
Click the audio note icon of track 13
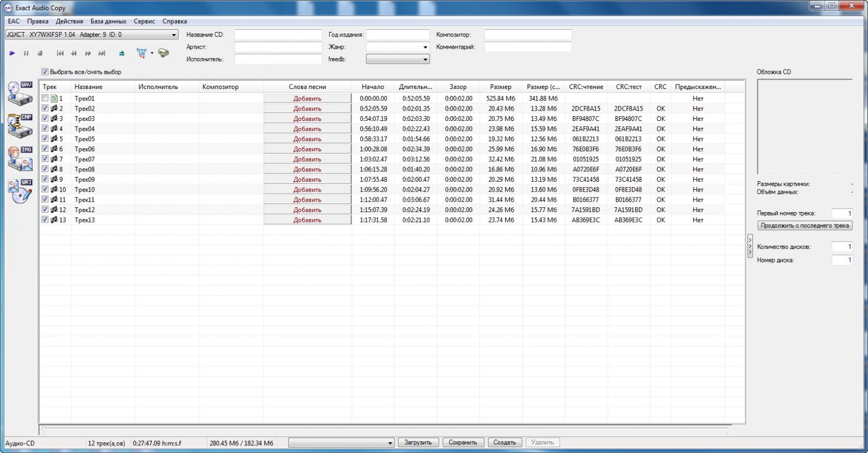tap(54, 220)
